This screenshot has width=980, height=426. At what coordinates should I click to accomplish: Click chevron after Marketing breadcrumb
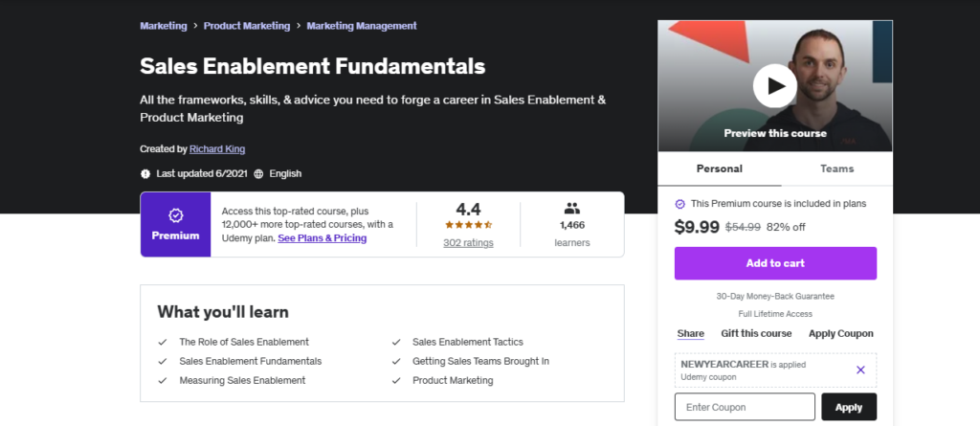[195, 26]
